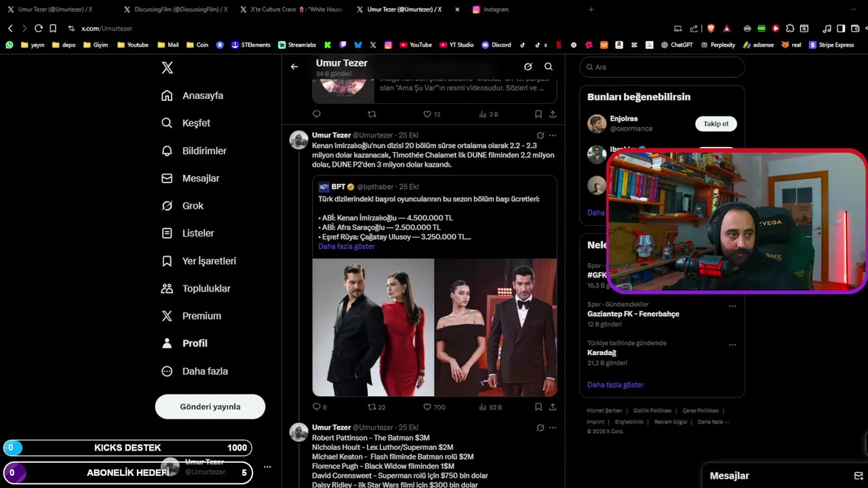
Task: Open the ChatGPT bookmark
Action: (x=677, y=45)
